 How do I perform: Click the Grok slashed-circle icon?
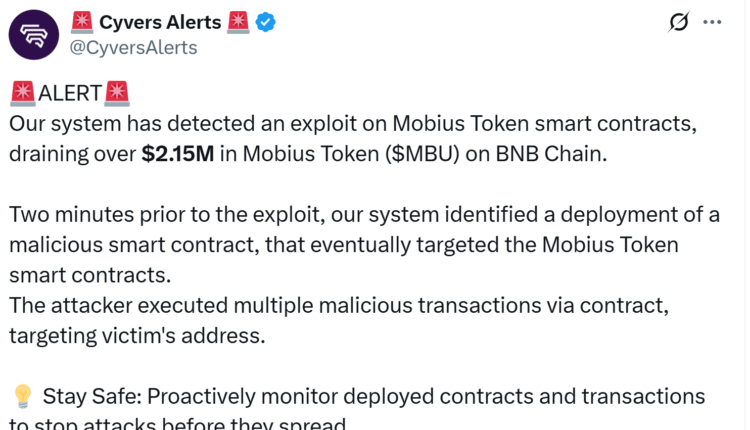(x=679, y=22)
